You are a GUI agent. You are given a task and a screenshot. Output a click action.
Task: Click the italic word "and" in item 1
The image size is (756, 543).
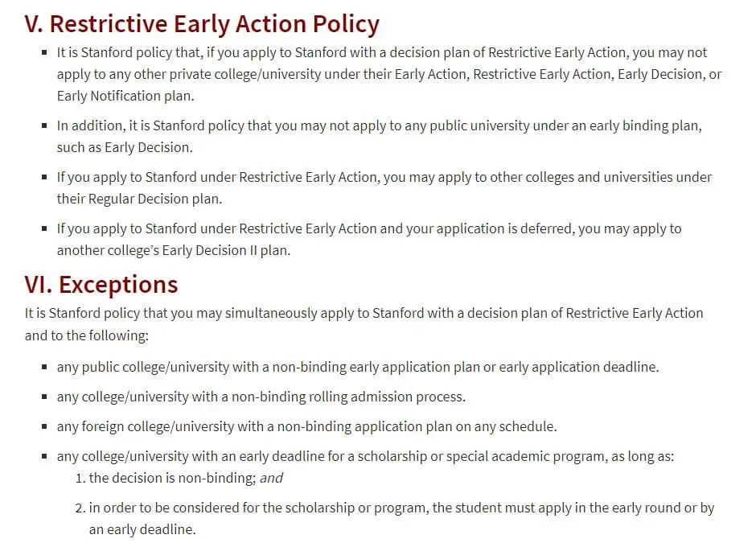click(271, 478)
